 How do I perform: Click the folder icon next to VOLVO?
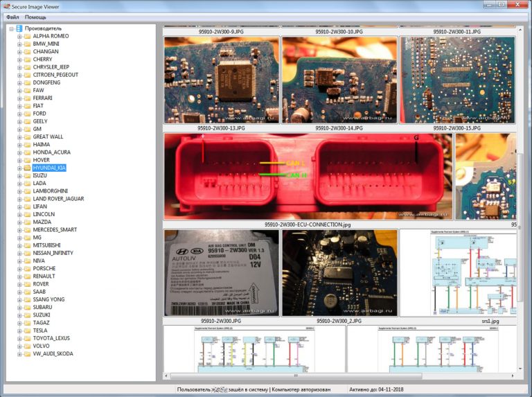pyautogui.click(x=27, y=346)
